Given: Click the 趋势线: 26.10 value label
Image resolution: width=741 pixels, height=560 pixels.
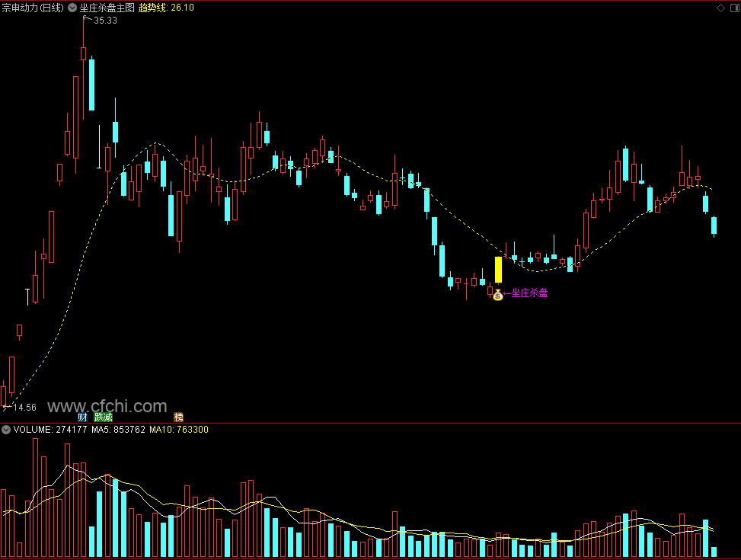Looking at the screenshot, I should coord(166,8).
